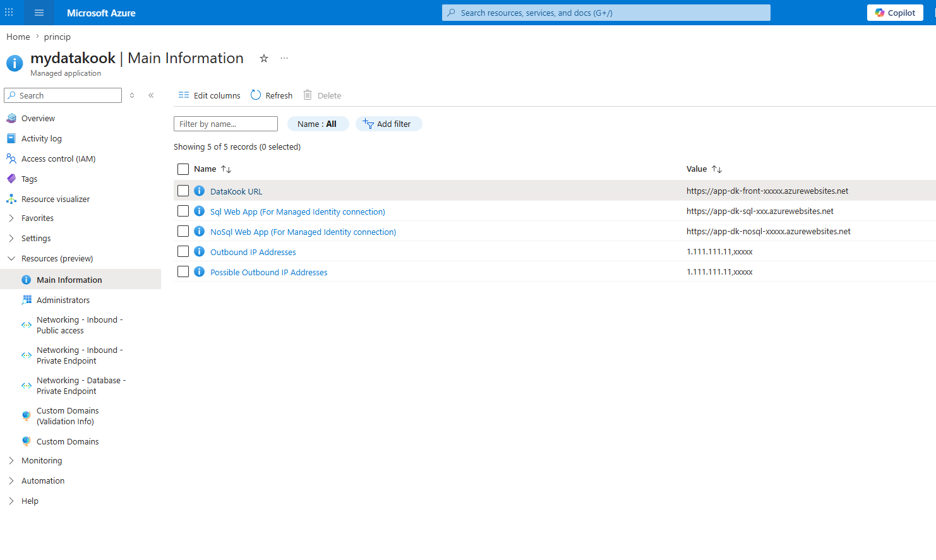Screen dimensions: 936x560
Task: Click the Networking Database endpoint icon
Action: point(27,386)
